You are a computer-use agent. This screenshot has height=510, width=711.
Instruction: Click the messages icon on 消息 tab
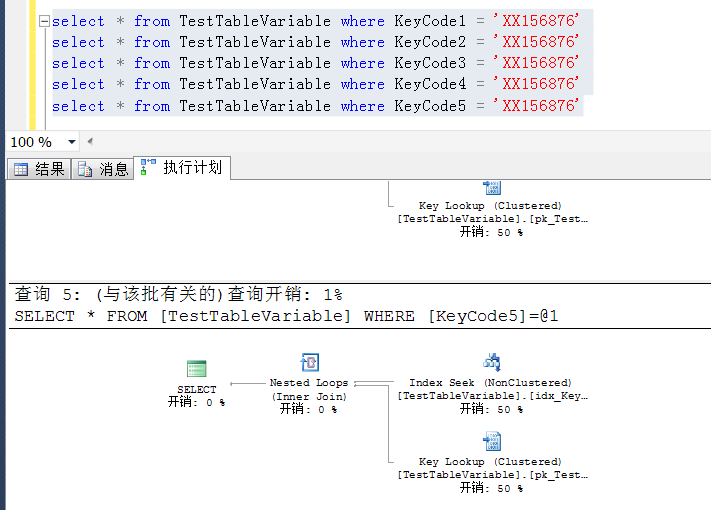tap(85, 169)
